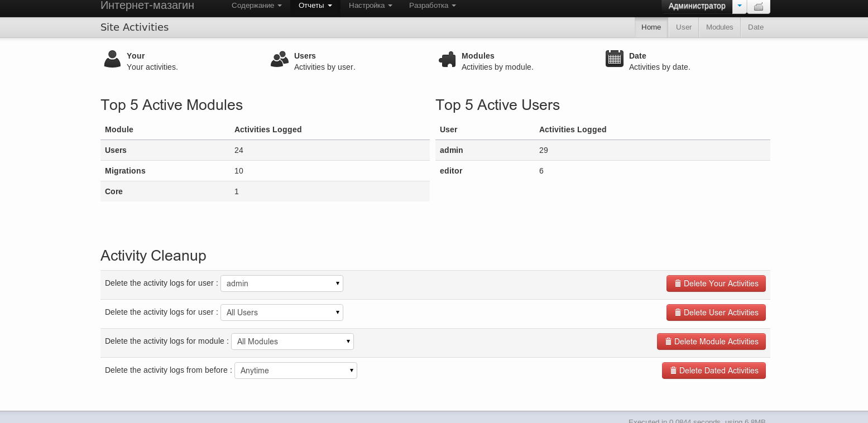Screen dimensions: 868x423
Task: Open the Разработка menu
Action: pyautogui.click(x=433, y=6)
